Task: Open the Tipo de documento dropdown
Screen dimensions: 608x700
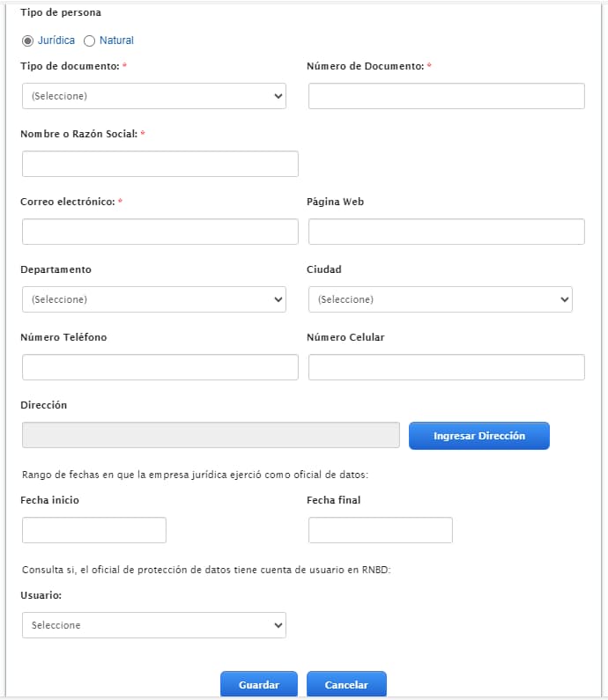Action: pyautogui.click(x=154, y=96)
